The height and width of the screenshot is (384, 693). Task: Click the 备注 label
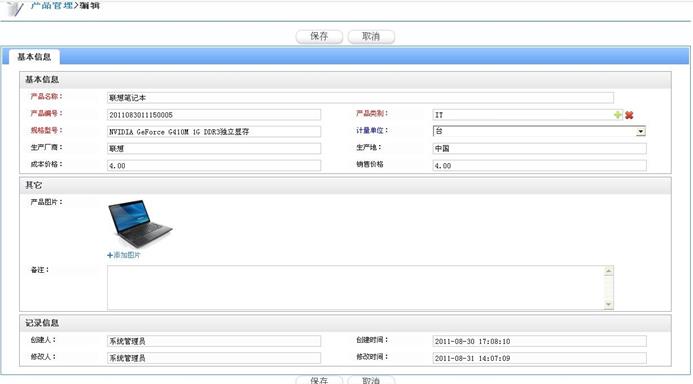[x=40, y=270]
